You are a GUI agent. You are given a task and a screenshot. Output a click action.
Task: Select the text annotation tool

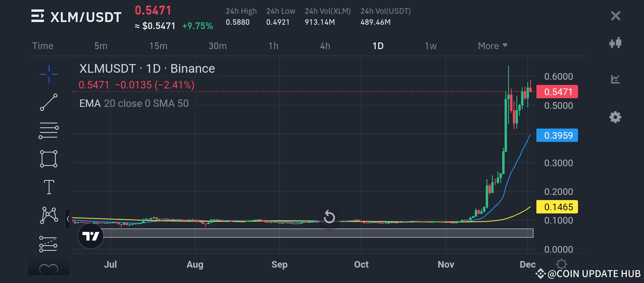click(49, 187)
